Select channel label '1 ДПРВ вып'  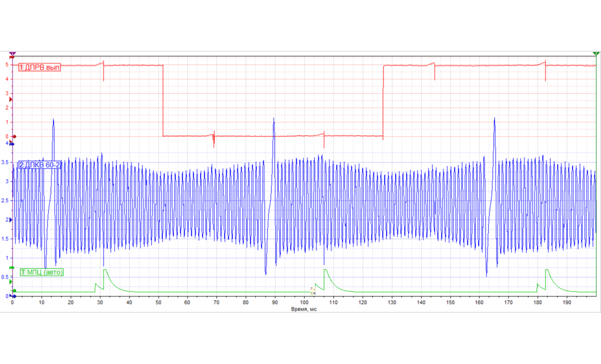40,67
